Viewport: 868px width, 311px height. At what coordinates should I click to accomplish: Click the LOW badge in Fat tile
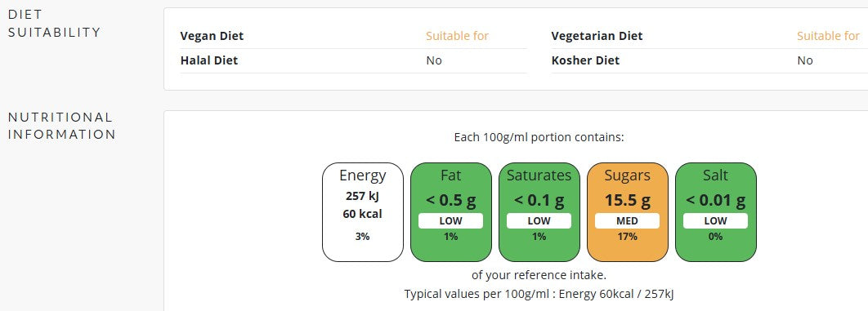pos(450,221)
